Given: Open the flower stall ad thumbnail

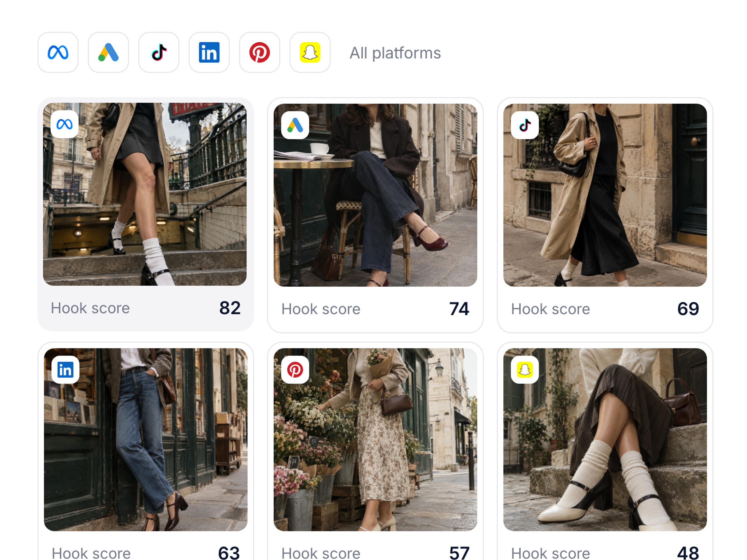Looking at the screenshot, I should tap(375, 439).
